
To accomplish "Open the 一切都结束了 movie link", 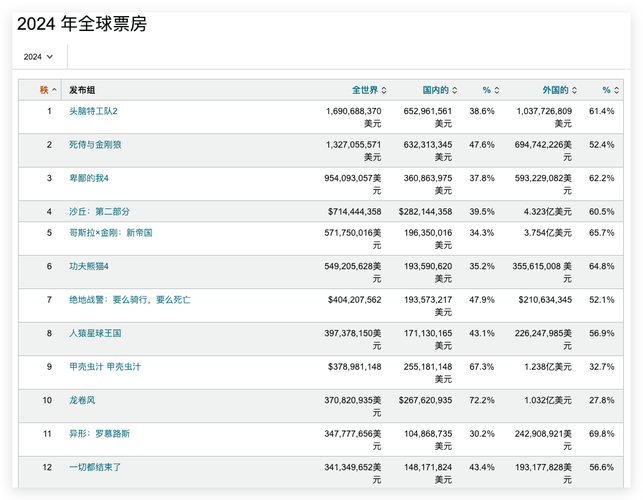I will pyautogui.click(x=95, y=467).
